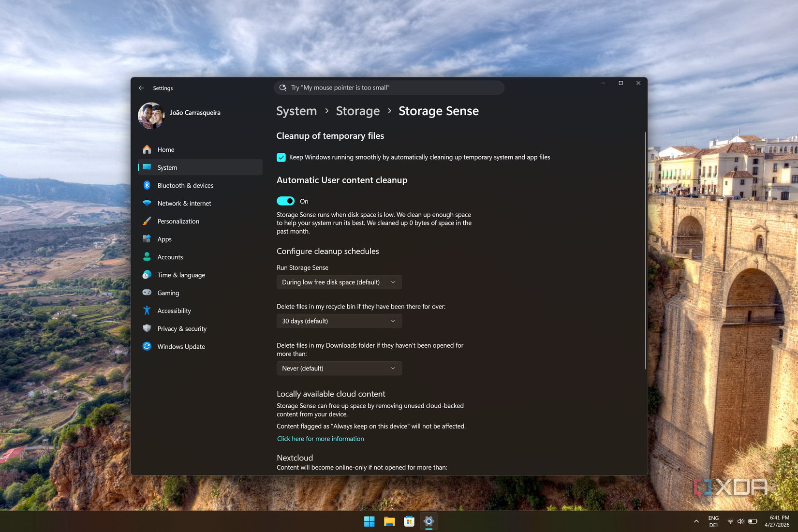
Task: Open Accessibility settings icon
Action: pos(147,310)
